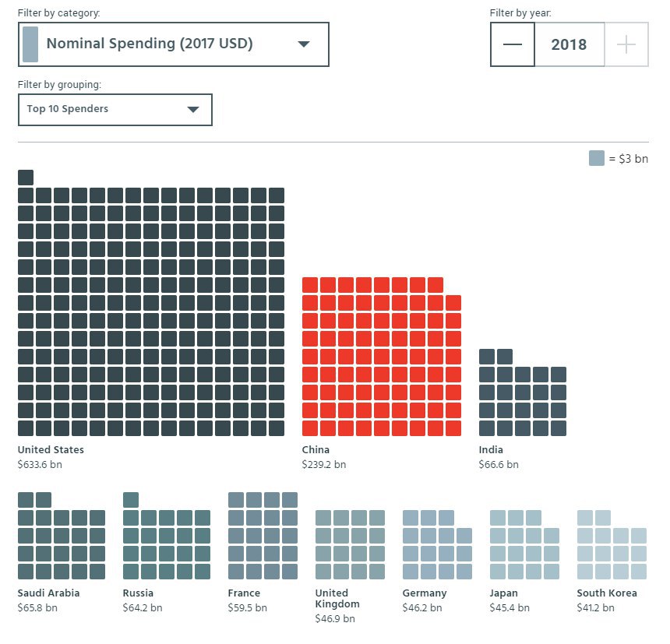Click the China $239.2 bn value
This screenshot has height=644, width=670.
click(x=324, y=464)
